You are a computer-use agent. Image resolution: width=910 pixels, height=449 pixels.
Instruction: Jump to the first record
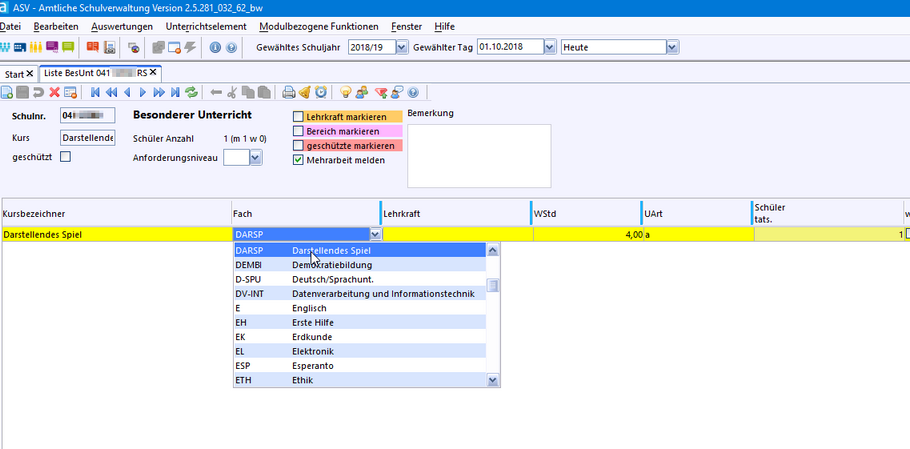96,92
